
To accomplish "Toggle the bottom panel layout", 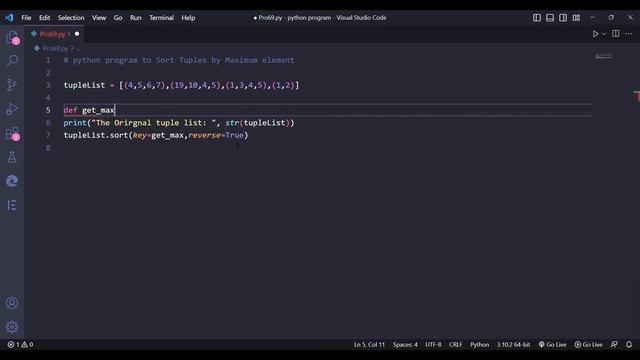I will point(550,18).
